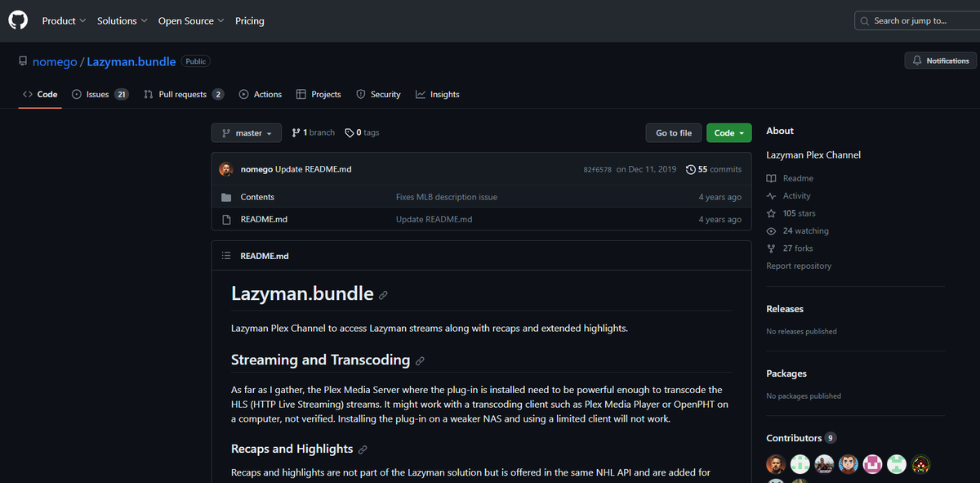Open the Fixes MLB description issue commit
The width and height of the screenshot is (980, 483).
pyautogui.click(x=447, y=197)
